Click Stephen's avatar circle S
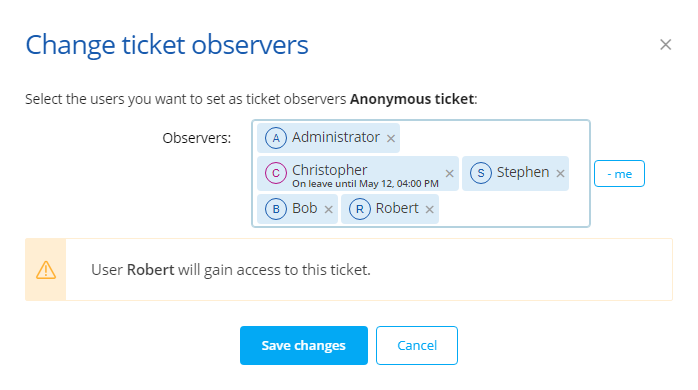The image size is (698, 390). (x=481, y=173)
